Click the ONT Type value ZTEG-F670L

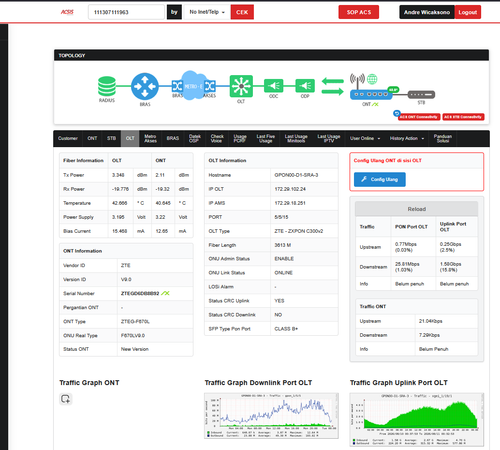tap(135, 321)
